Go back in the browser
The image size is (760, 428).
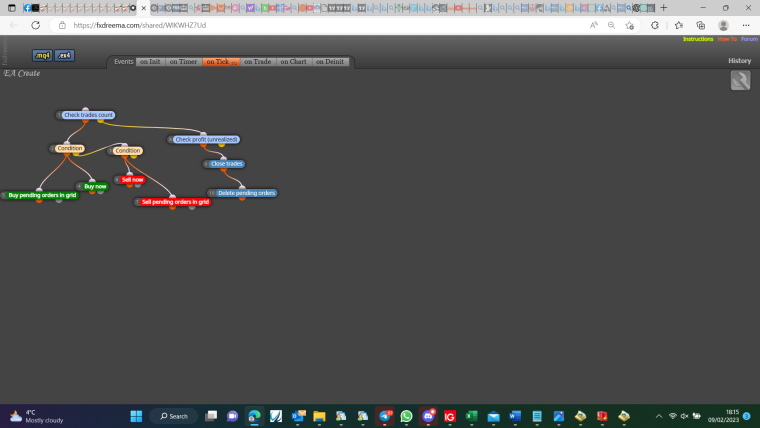(14, 25)
